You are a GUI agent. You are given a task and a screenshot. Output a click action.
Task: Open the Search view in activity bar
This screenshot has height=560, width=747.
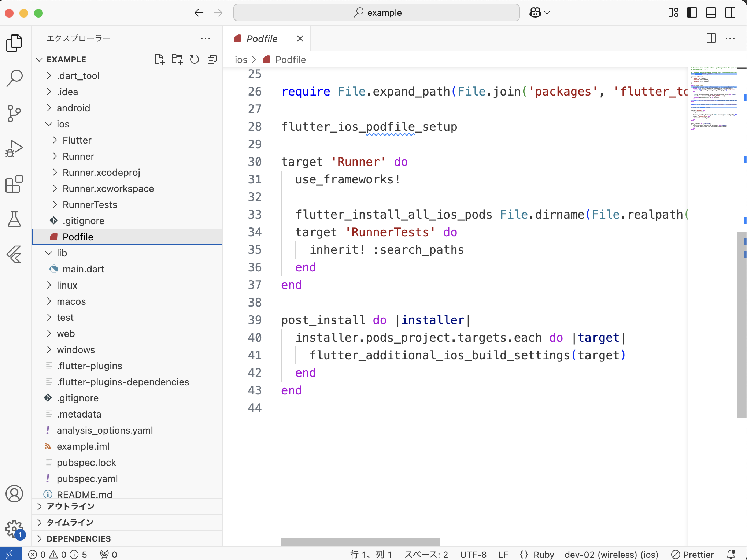pyautogui.click(x=14, y=78)
